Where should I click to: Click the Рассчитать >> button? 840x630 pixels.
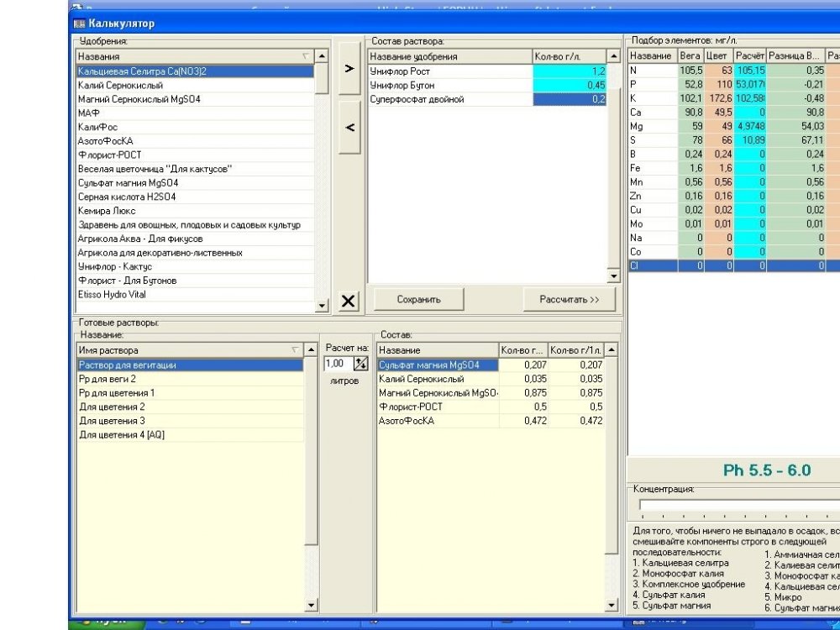pos(570,300)
